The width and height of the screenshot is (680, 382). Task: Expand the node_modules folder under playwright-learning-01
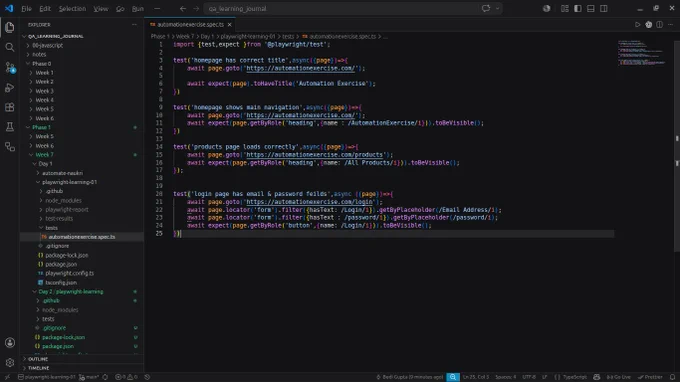coord(82,200)
